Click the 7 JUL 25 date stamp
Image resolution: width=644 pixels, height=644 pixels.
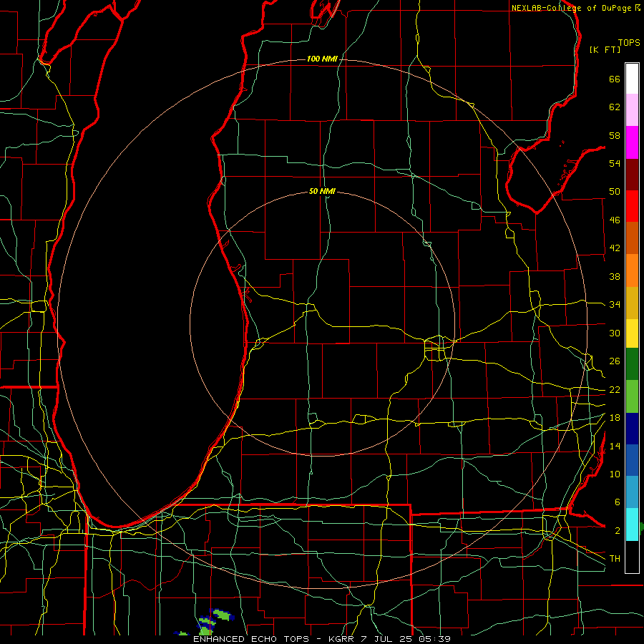coord(387,639)
